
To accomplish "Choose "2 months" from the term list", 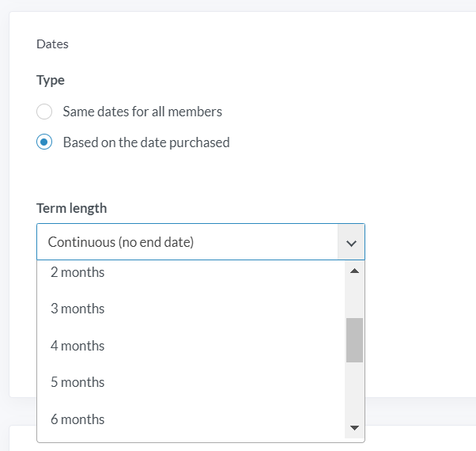I will 191,272.
